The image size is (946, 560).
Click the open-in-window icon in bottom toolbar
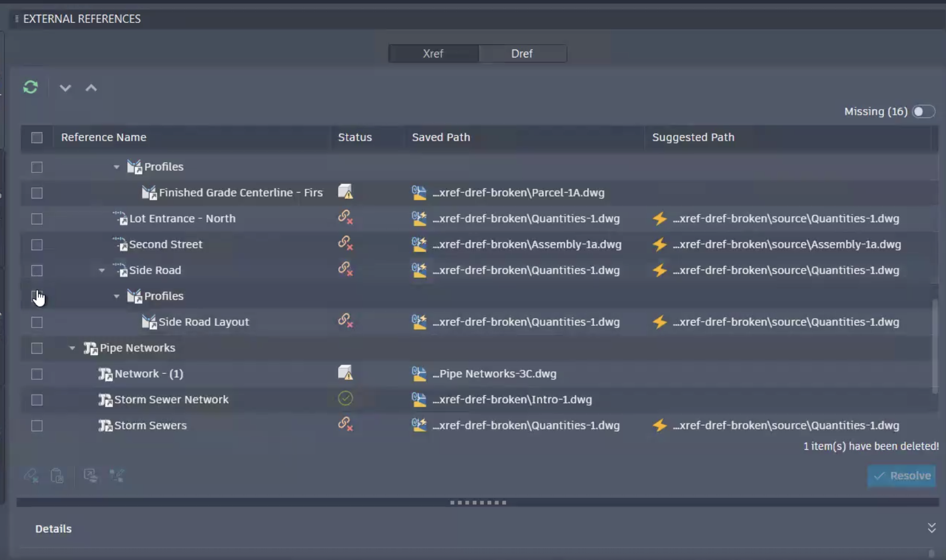point(91,475)
